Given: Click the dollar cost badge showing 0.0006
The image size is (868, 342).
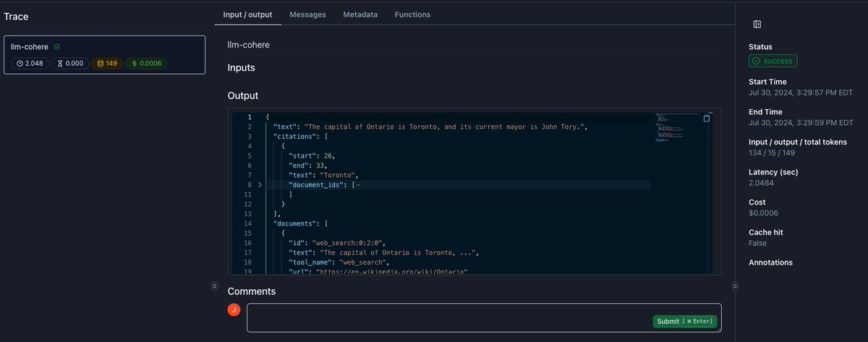Looking at the screenshot, I should [x=146, y=64].
